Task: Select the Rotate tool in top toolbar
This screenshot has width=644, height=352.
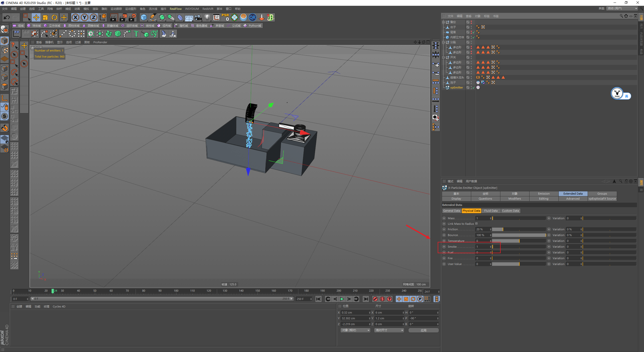Action: tap(54, 17)
